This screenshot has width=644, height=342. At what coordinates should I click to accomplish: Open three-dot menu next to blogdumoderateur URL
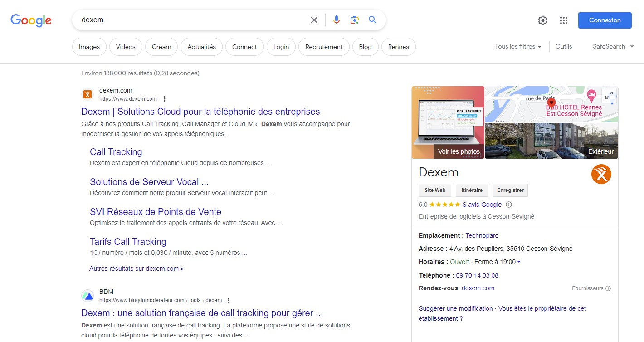[x=229, y=300]
